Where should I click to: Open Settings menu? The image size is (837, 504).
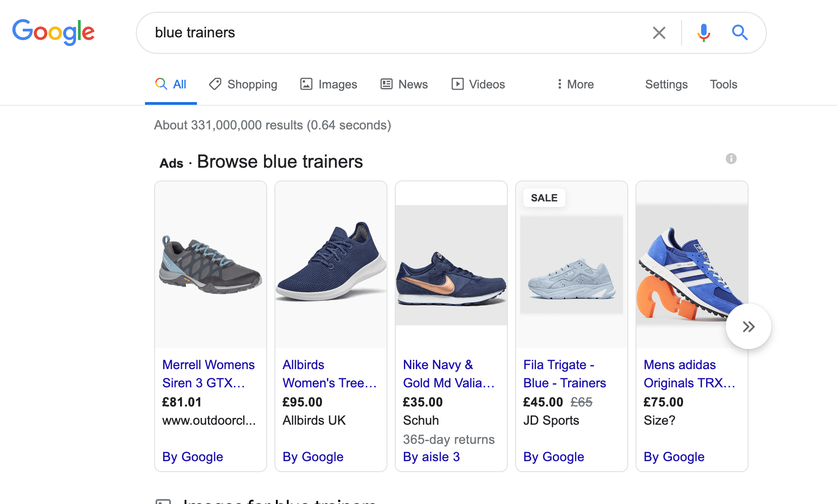point(666,84)
